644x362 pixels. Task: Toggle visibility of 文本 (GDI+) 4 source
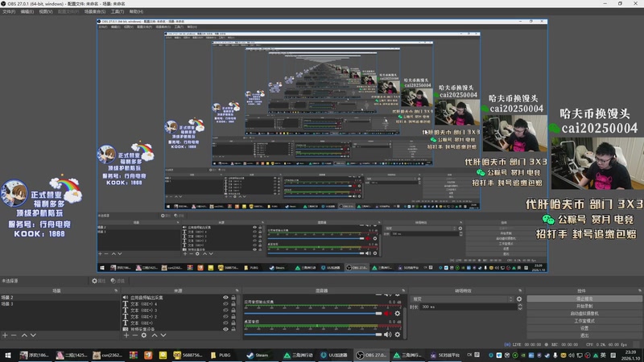pos(225,304)
